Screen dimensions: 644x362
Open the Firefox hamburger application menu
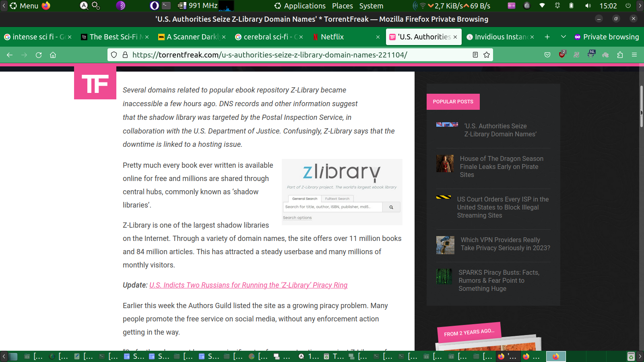[634, 55]
